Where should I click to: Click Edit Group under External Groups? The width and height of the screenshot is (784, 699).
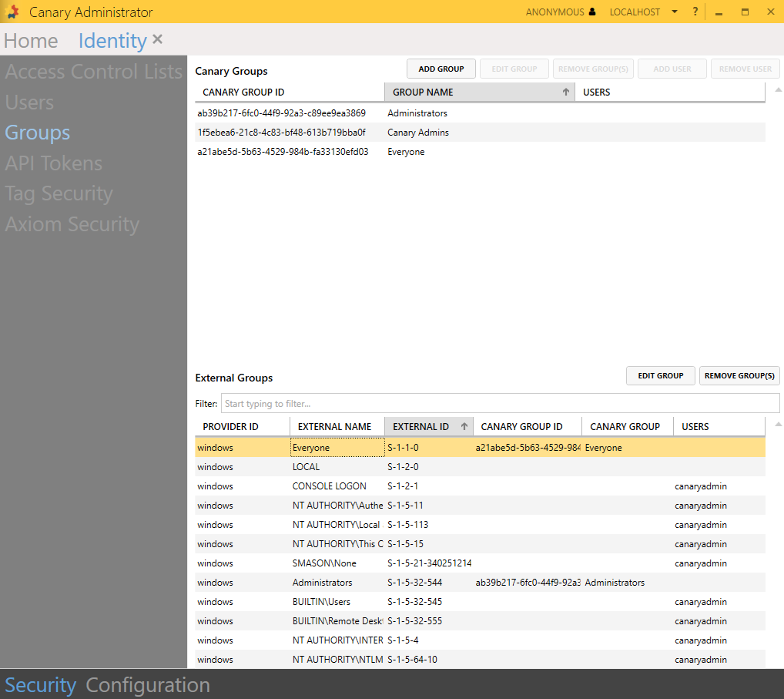pos(660,376)
